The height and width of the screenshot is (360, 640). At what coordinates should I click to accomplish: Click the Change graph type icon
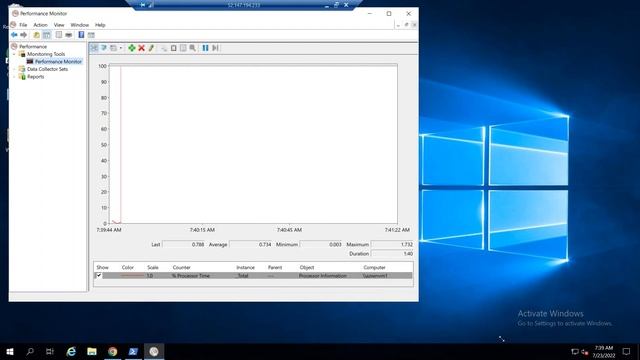click(113, 48)
